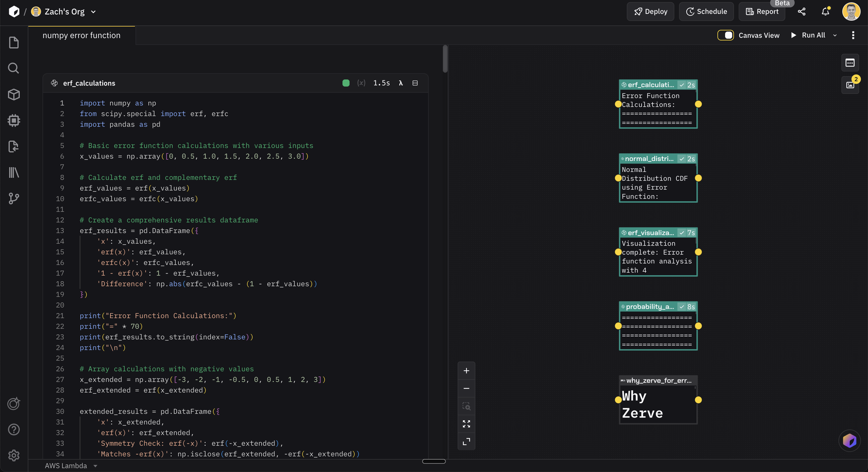Switch to the numpy error function tab
The width and height of the screenshot is (868, 472).
81,35
